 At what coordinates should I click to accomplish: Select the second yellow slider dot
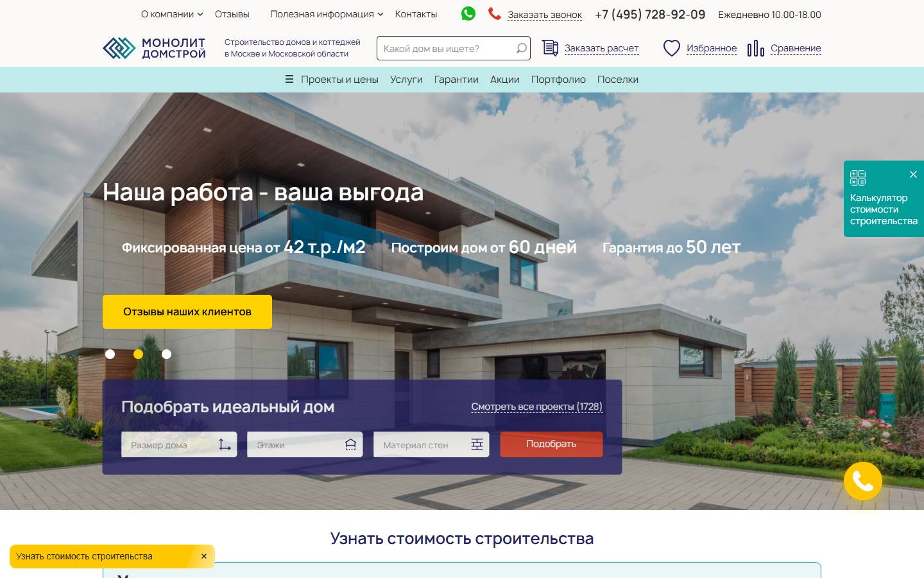[x=138, y=354]
